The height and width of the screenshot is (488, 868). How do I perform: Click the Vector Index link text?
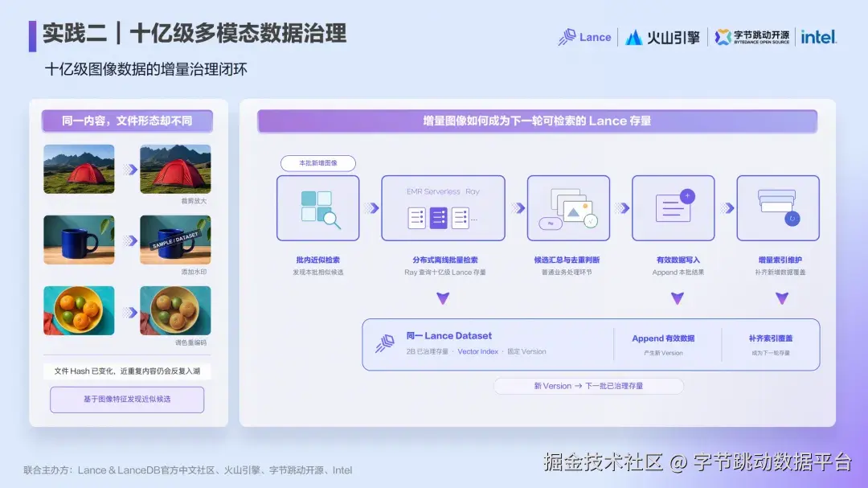[477, 352]
